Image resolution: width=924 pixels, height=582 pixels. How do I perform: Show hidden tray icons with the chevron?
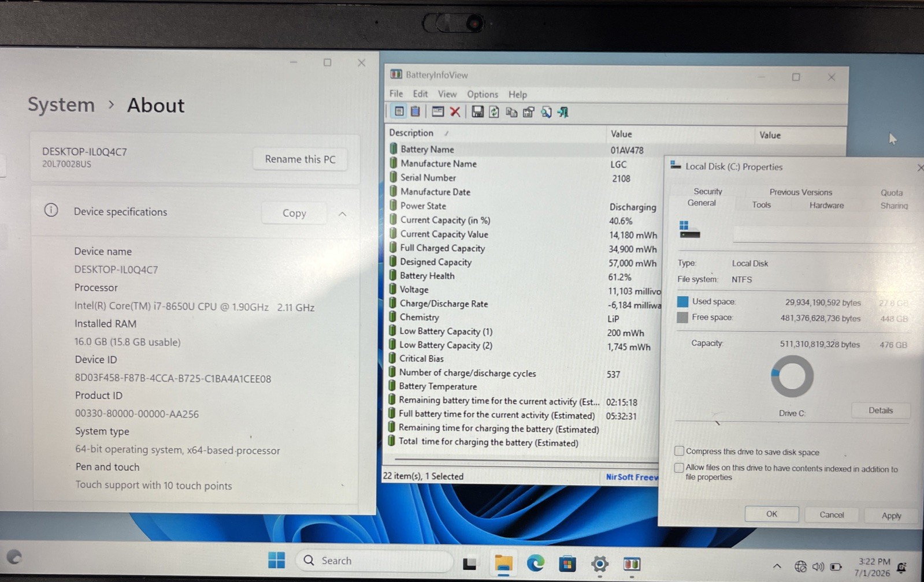[x=777, y=566]
